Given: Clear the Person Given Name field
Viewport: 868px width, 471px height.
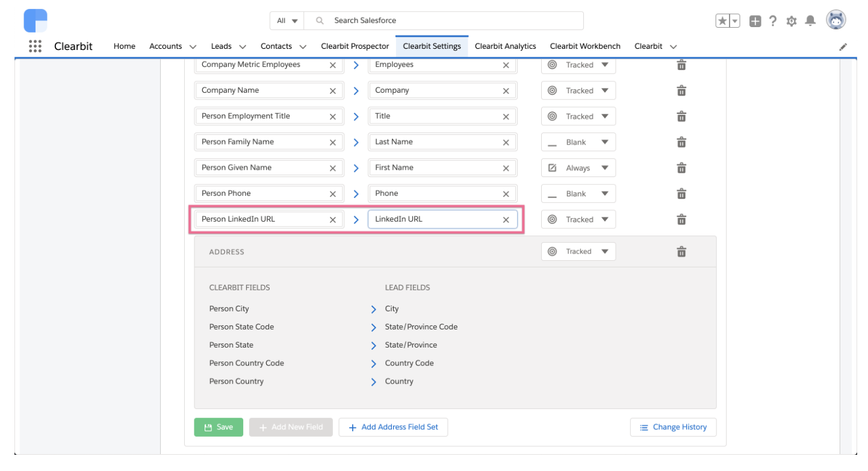Looking at the screenshot, I should click(x=332, y=169).
